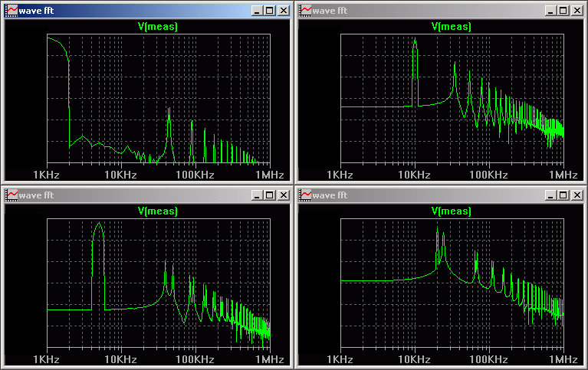Click the 1KHz axis label in bottom-right plot
The height and width of the screenshot is (370, 588).
(340, 359)
